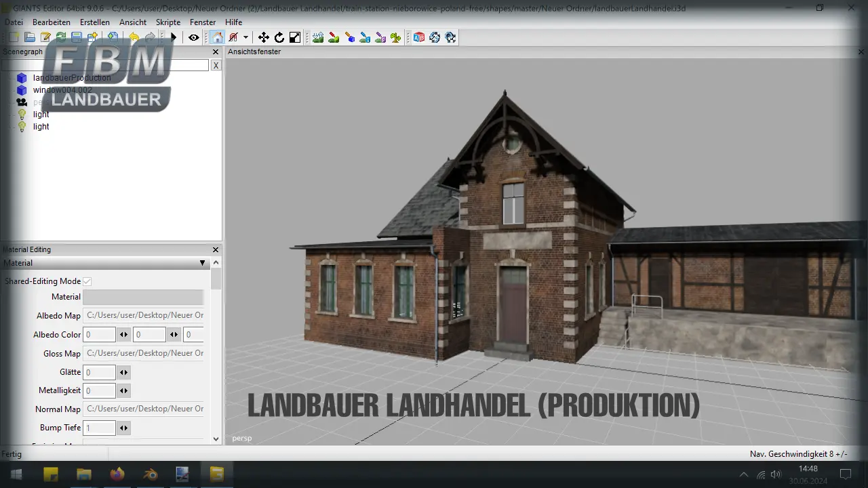Import a file using the plus-page icon
Viewport: 868px width, 488px height.
(113, 37)
